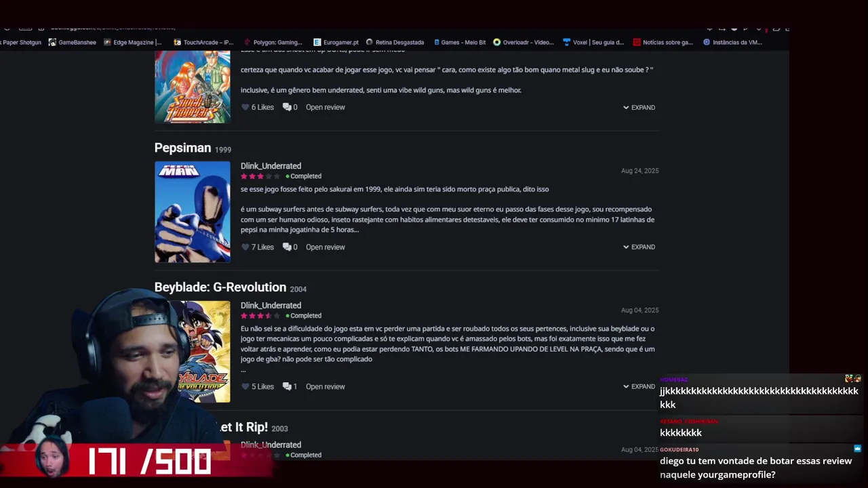Open the Overloadr bookmark

coord(524,42)
